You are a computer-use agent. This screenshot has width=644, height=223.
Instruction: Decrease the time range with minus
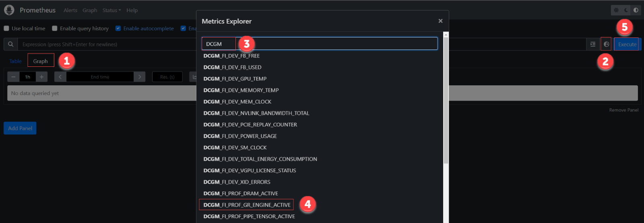click(x=13, y=77)
